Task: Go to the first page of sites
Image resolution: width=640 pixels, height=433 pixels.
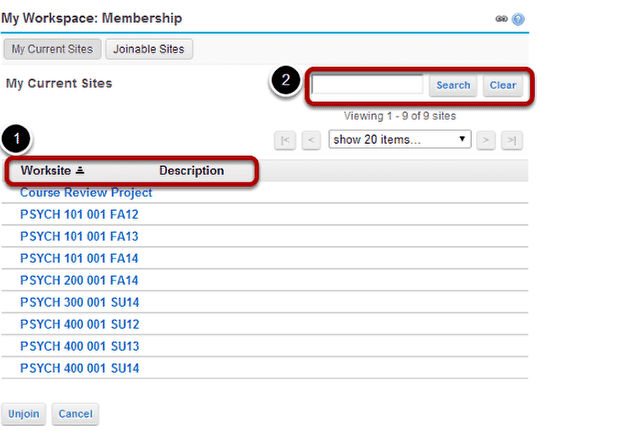Action: click(x=285, y=140)
